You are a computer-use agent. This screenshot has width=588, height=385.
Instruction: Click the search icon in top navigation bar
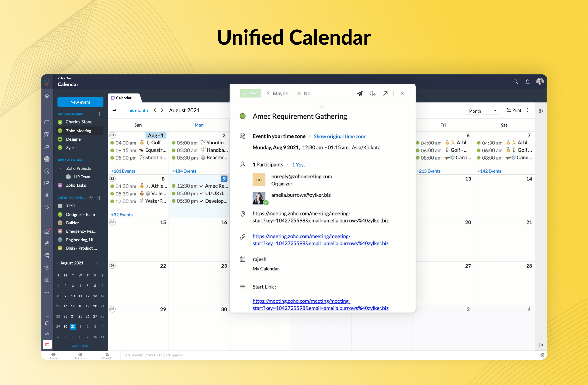point(516,82)
